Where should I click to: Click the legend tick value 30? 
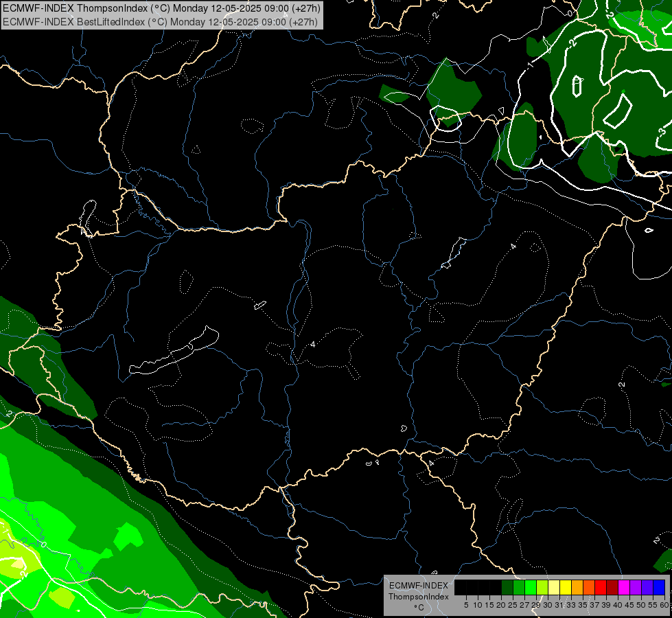[548, 605]
